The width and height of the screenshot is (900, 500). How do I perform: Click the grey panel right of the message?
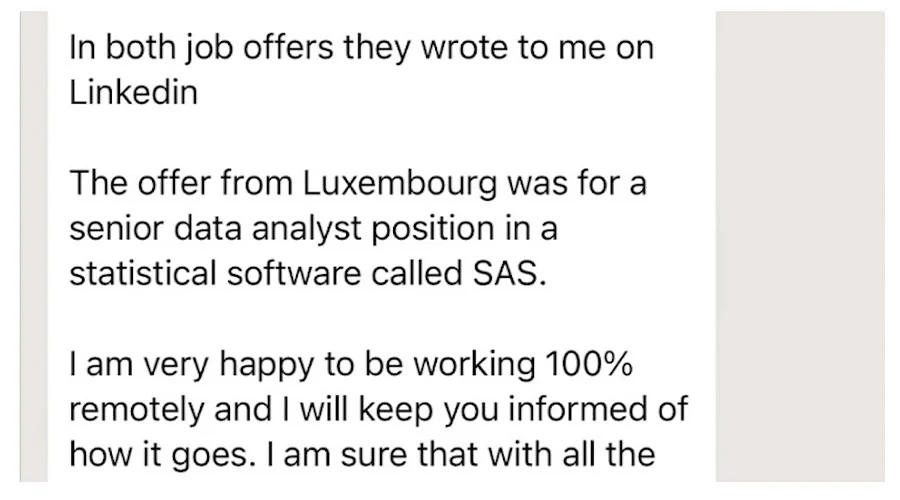point(800,246)
